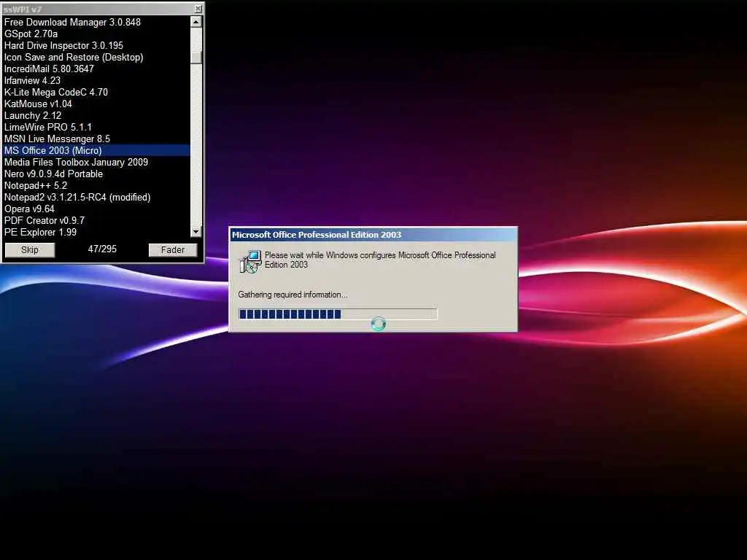Select MSN Live Messenger 8.5
747x560 pixels.
pos(96,139)
